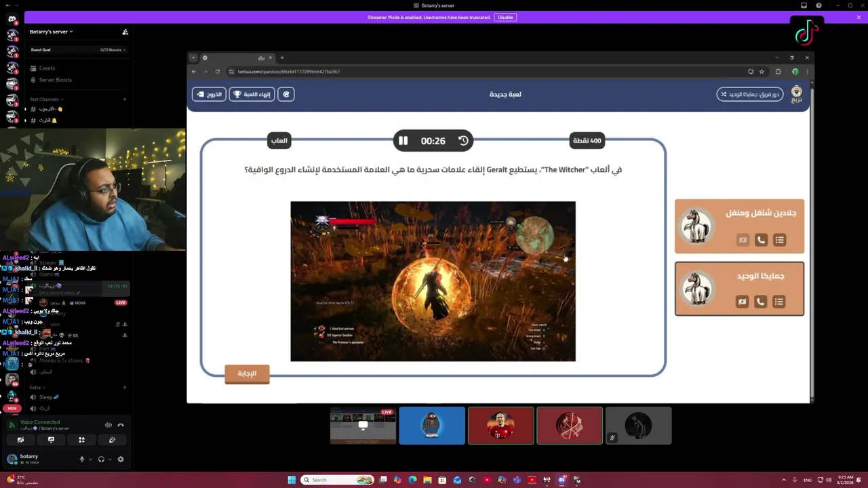This screenshot has width=868, height=488.
Task: Open output device options arrow beside headphones
Action: [x=109, y=460]
